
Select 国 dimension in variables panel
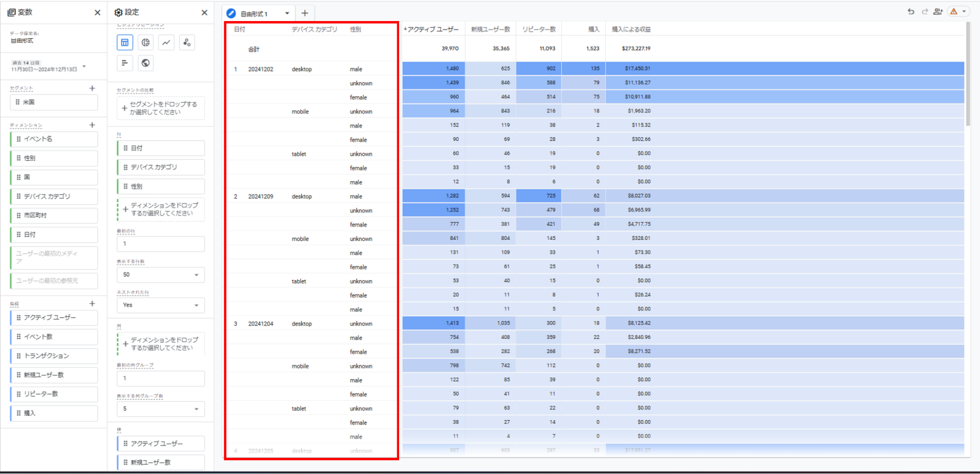(54, 177)
